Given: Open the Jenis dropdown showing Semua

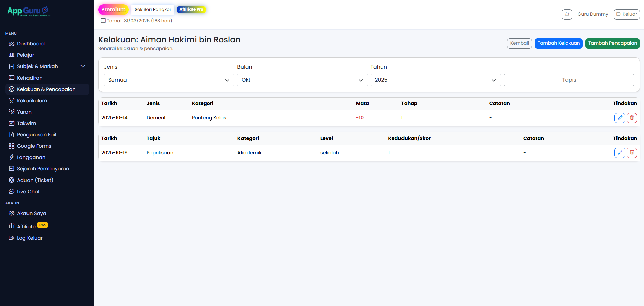Looking at the screenshot, I should [x=169, y=80].
